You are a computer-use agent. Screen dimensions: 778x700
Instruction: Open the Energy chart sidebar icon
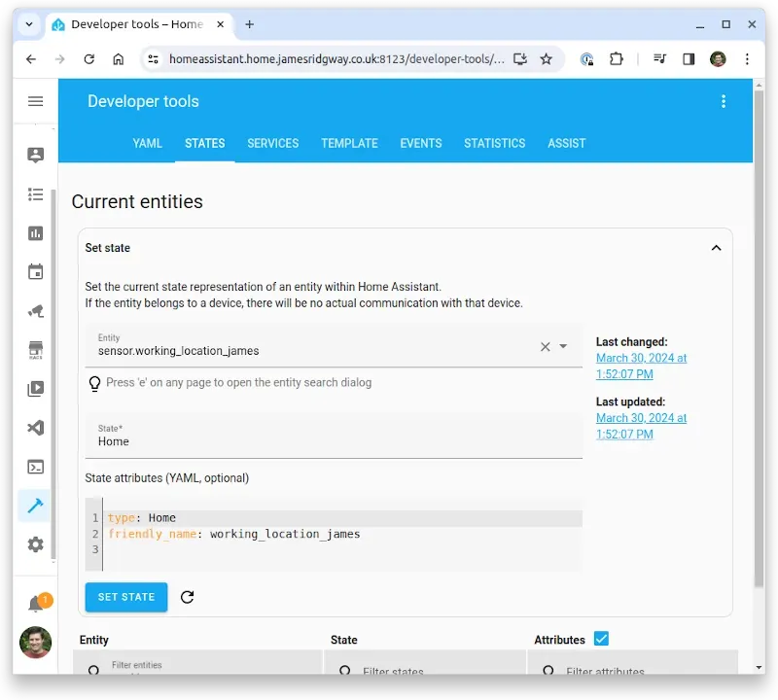[35, 233]
